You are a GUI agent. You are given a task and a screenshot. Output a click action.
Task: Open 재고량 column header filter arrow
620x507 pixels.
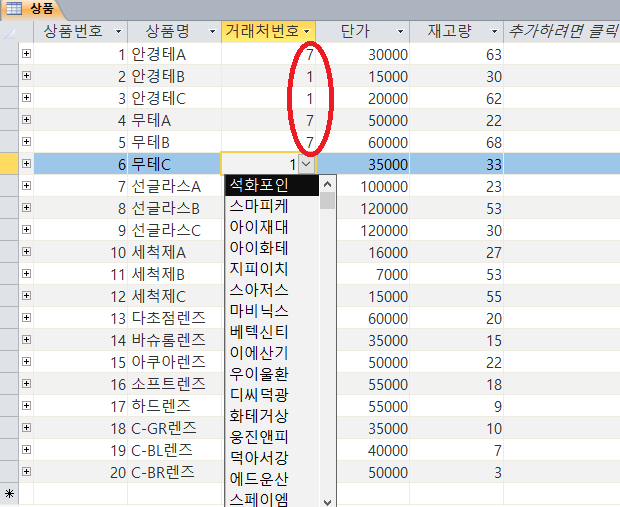click(x=495, y=31)
